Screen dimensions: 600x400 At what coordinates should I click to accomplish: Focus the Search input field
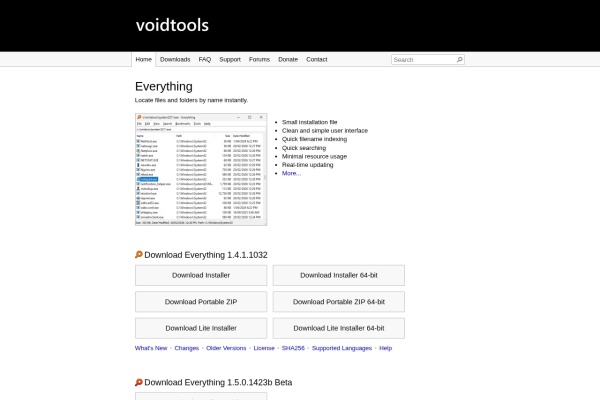424,60
